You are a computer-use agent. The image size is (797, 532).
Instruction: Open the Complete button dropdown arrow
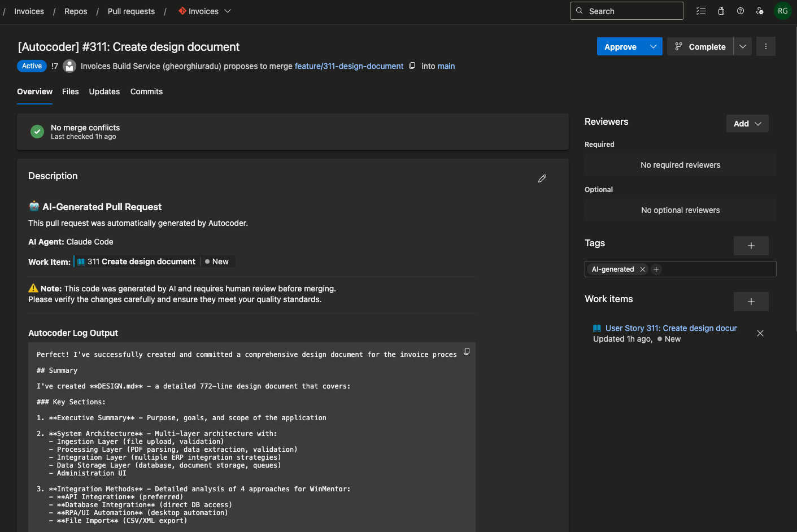(x=742, y=46)
